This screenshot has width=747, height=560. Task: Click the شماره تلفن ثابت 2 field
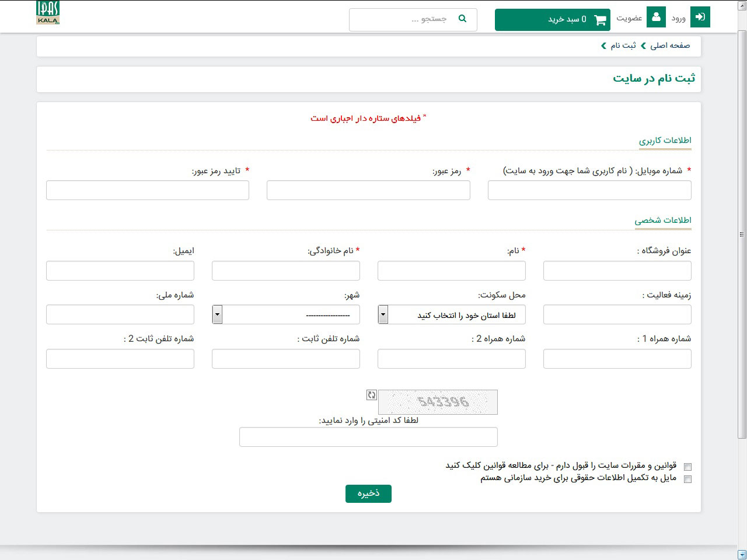[x=120, y=359]
